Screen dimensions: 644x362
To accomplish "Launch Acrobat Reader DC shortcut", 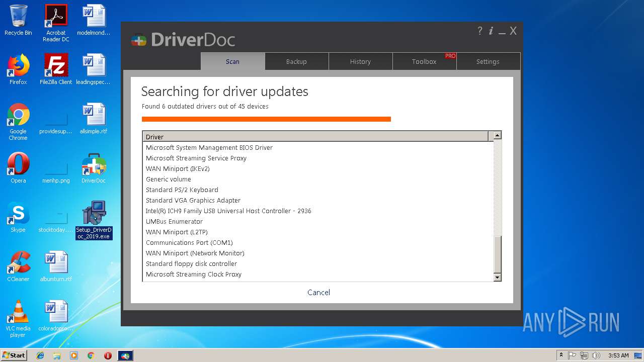I will 56,23.
